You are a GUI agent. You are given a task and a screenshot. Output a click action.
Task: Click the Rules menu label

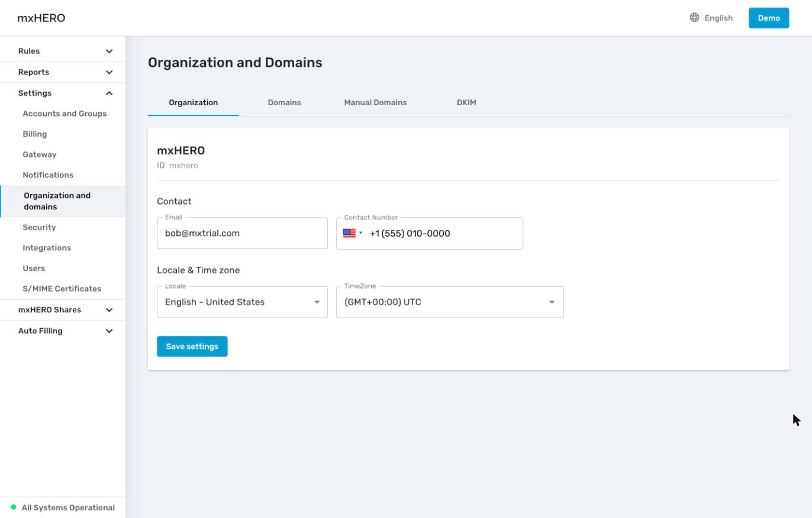tap(29, 51)
